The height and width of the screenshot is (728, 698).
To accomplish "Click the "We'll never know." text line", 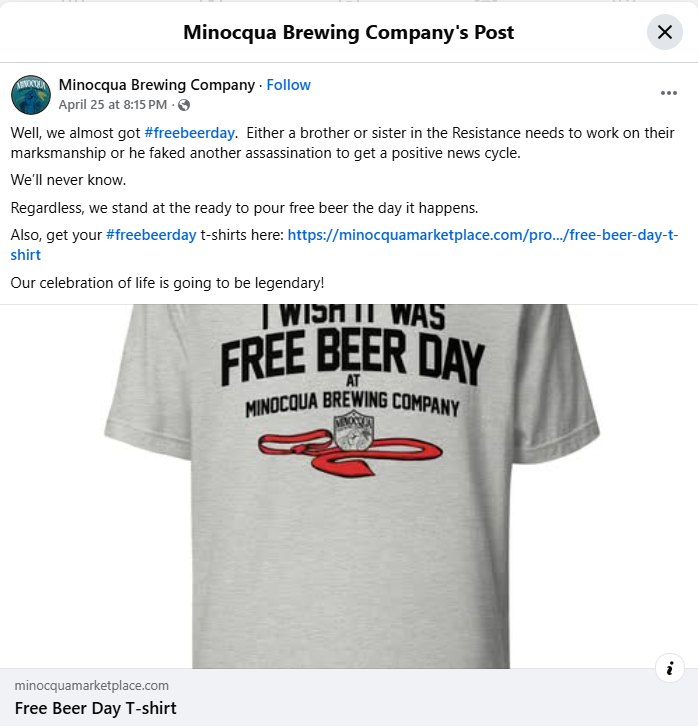I will point(68,180).
